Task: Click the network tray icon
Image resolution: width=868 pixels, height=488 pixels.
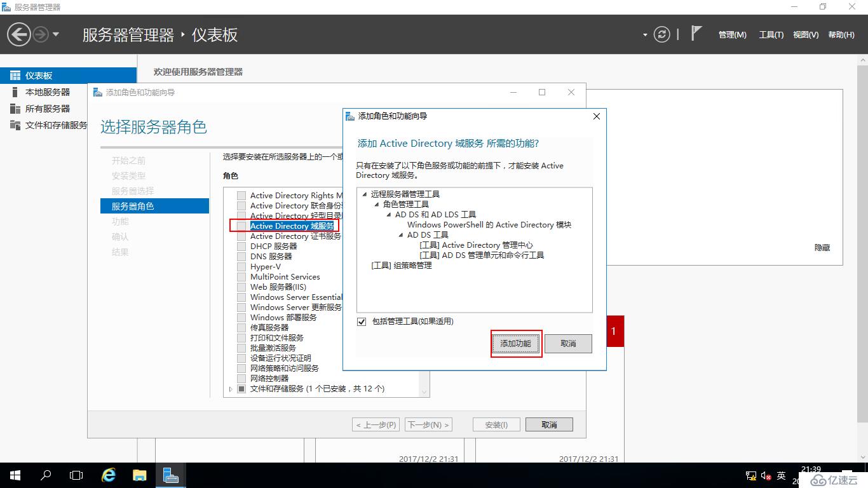Action: pos(750,476)
